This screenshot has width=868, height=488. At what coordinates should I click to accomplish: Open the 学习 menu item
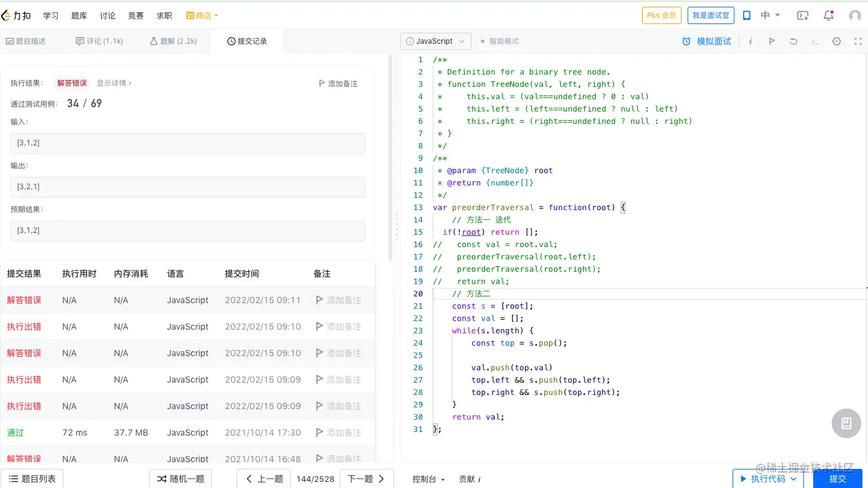(51, 15)
